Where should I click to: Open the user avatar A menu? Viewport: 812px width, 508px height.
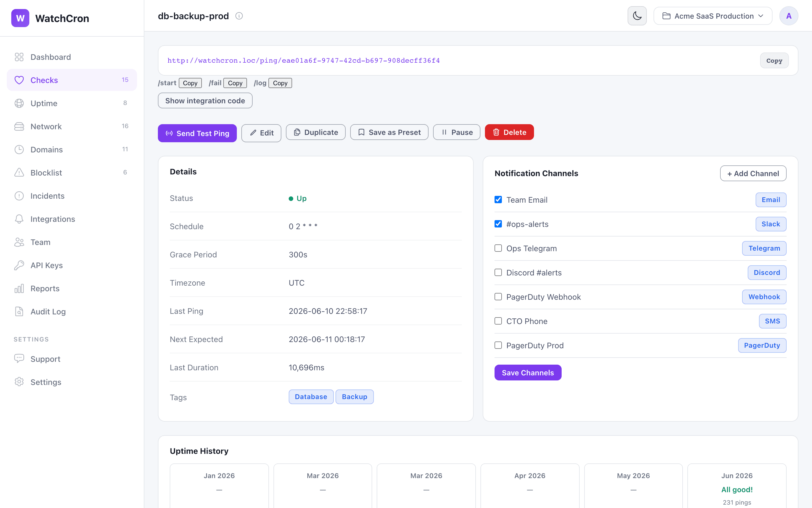(x=789, y=16)
